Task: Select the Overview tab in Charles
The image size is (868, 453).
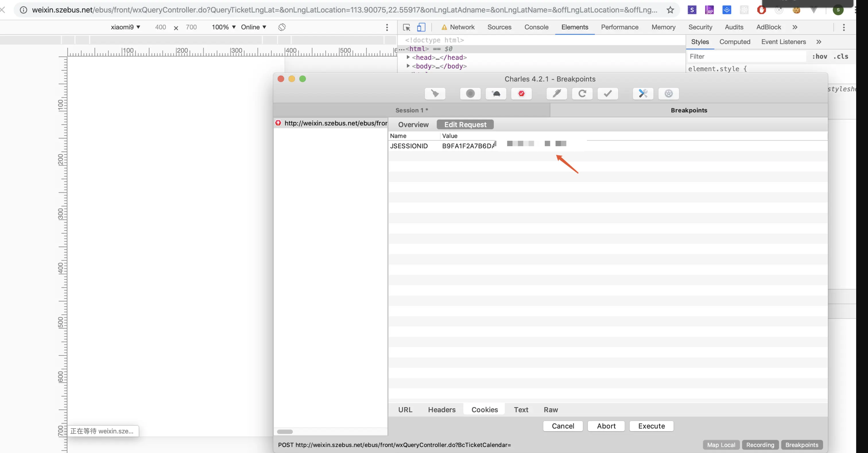Action: pyautogui.click(x=413, y=125)
